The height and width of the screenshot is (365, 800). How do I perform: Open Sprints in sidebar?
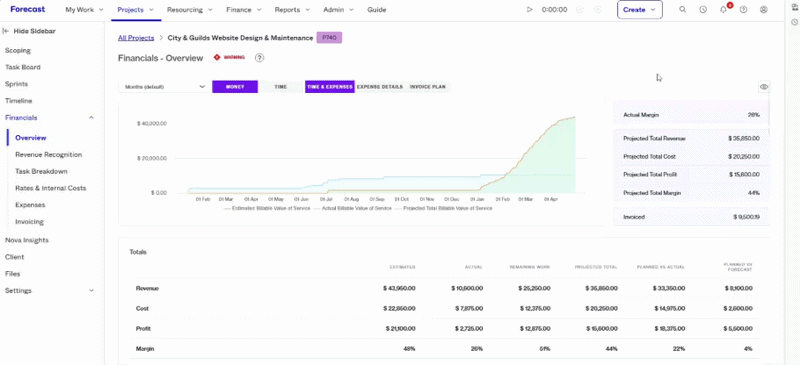coord(16,84)
